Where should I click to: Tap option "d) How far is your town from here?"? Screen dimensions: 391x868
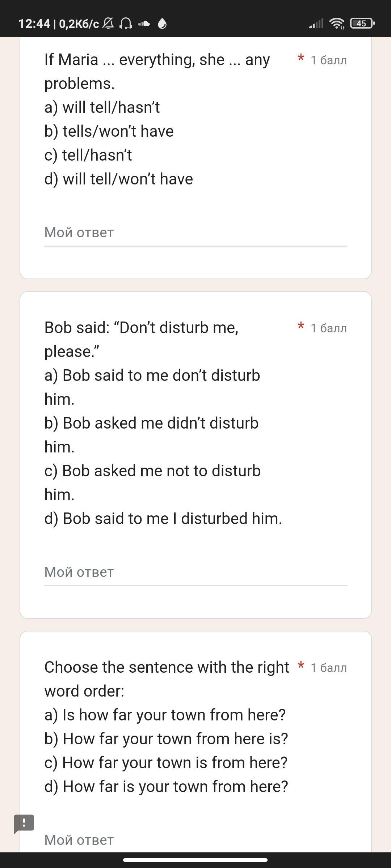[x=166, y=786]
